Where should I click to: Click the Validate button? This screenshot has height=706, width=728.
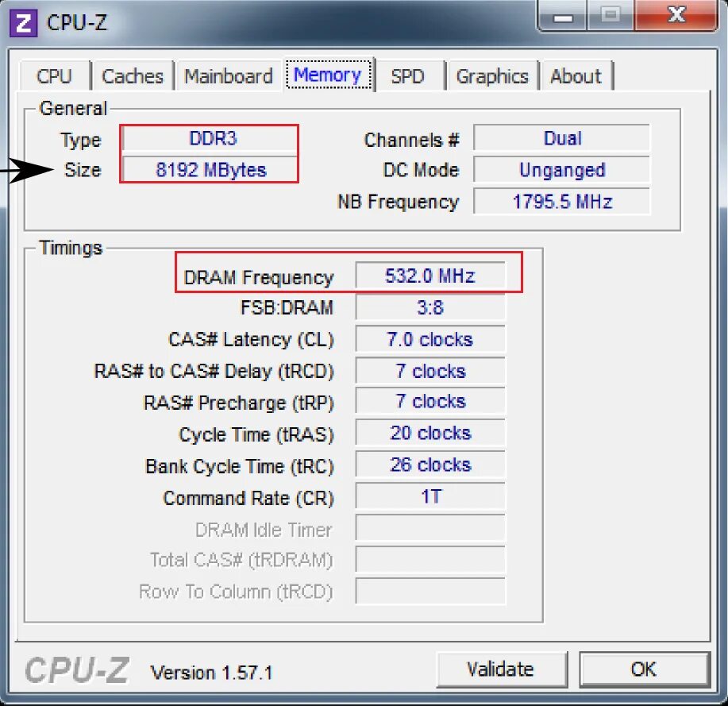tap(501, 669)
